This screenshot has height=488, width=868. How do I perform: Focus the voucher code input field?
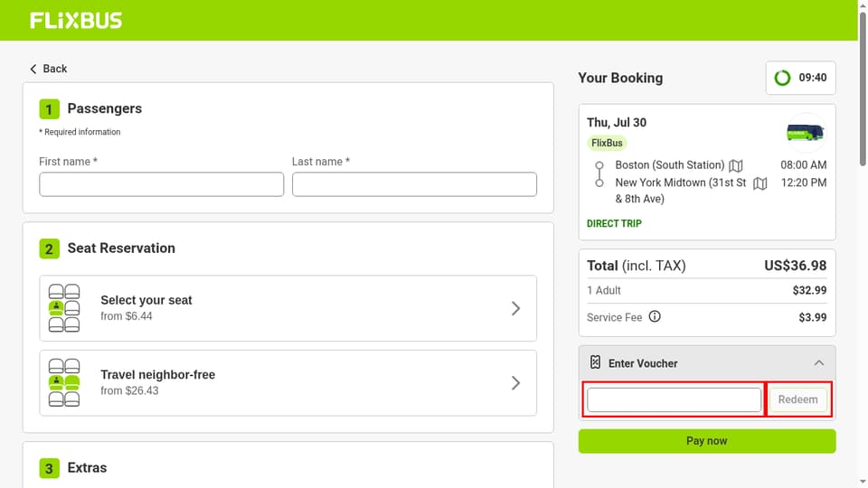(x=675, y=399)
